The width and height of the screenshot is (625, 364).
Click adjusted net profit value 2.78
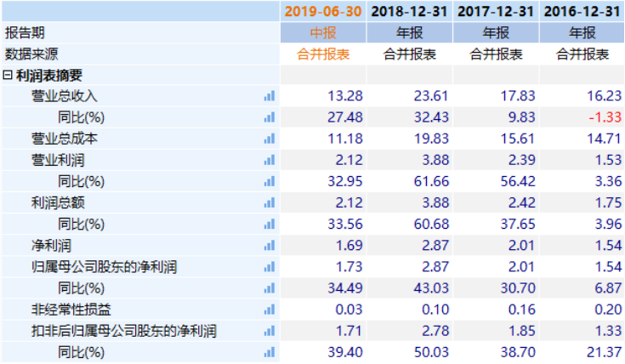point(435,331)
